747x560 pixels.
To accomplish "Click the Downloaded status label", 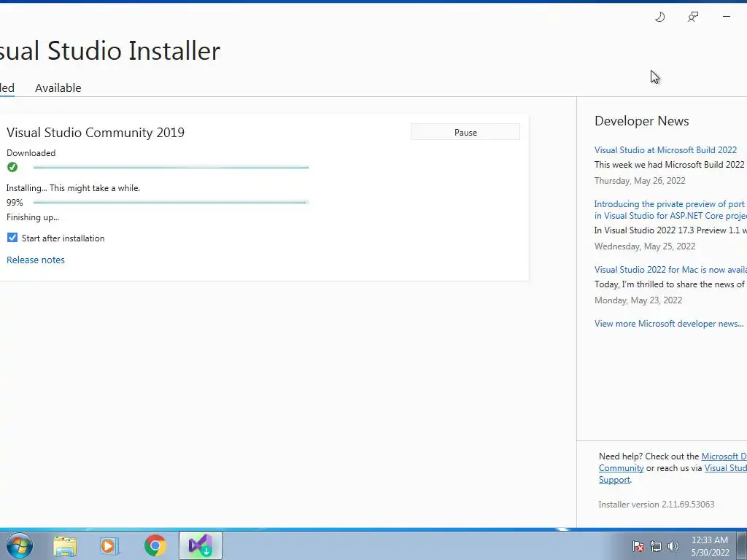I will coord(31,153).
